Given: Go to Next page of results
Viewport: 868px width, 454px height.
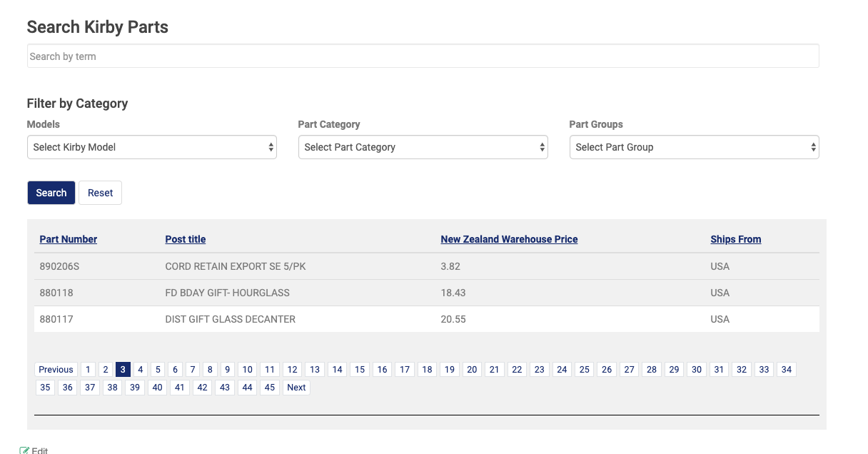Looking at the screenshot, I should click(296, 388).
